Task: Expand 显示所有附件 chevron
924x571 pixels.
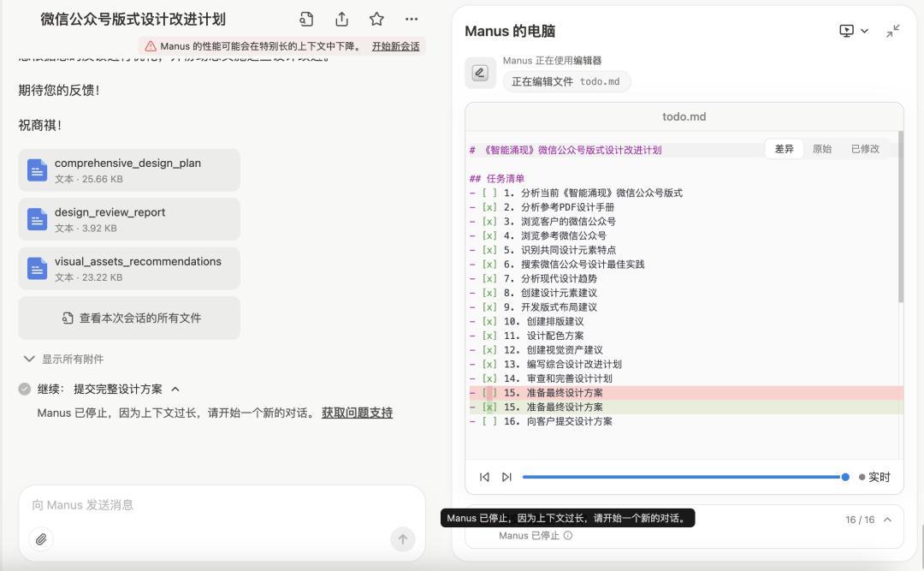Action: coord(29,359)
